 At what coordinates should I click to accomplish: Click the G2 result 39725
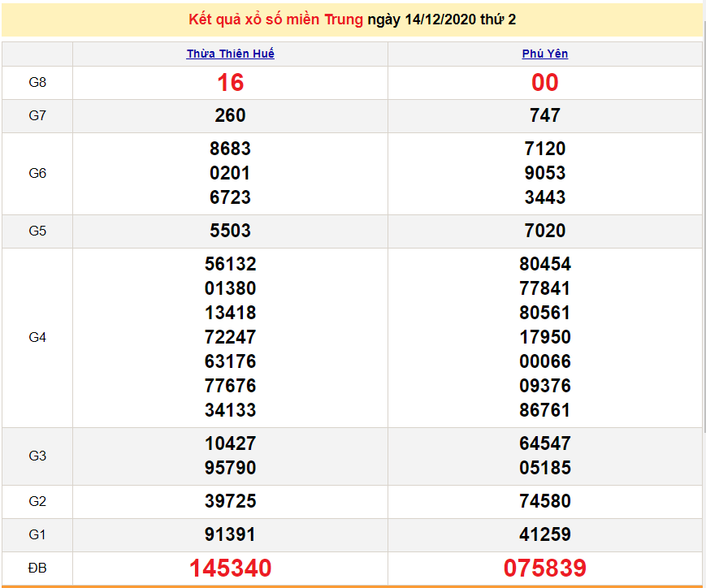pos(231,501)
